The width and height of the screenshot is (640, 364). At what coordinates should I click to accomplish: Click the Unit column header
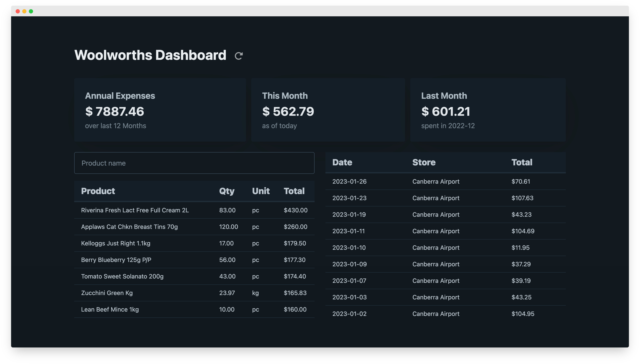point(261,191)
